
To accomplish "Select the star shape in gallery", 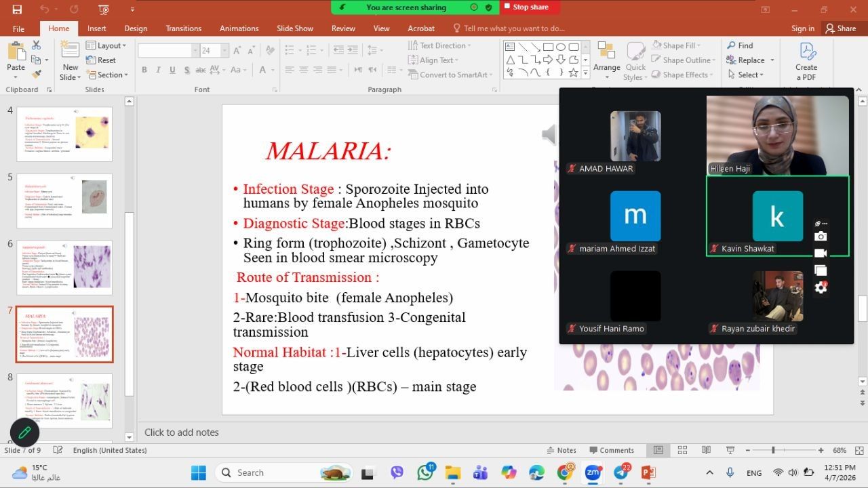I will point(574,73).
